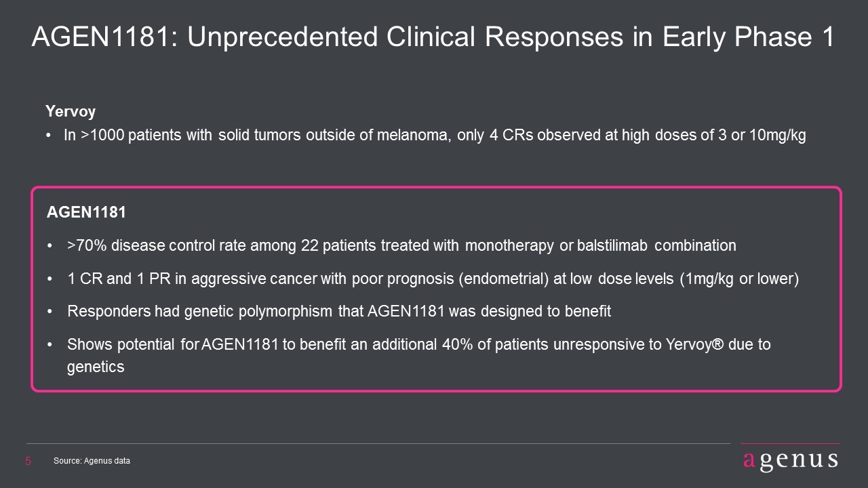This screenshot has height=488, width=868.
Task: Click the word genetics on last line
Action: 96,367
